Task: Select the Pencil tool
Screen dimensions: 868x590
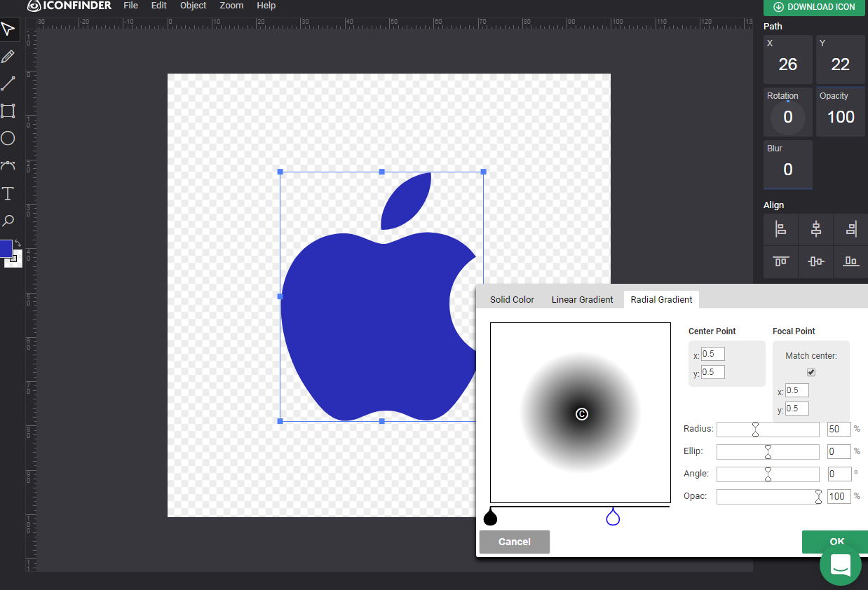Action: tap(8, 57)
